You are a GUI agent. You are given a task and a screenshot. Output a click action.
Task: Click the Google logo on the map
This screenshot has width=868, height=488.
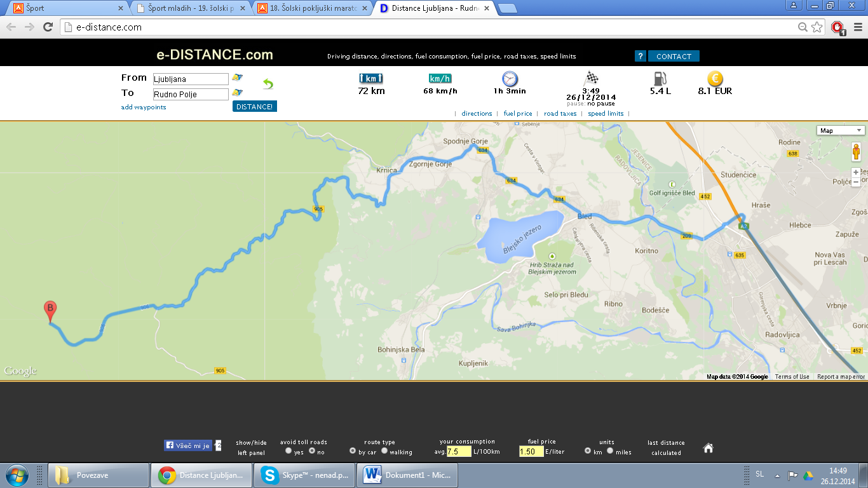(x=20, y=371)
